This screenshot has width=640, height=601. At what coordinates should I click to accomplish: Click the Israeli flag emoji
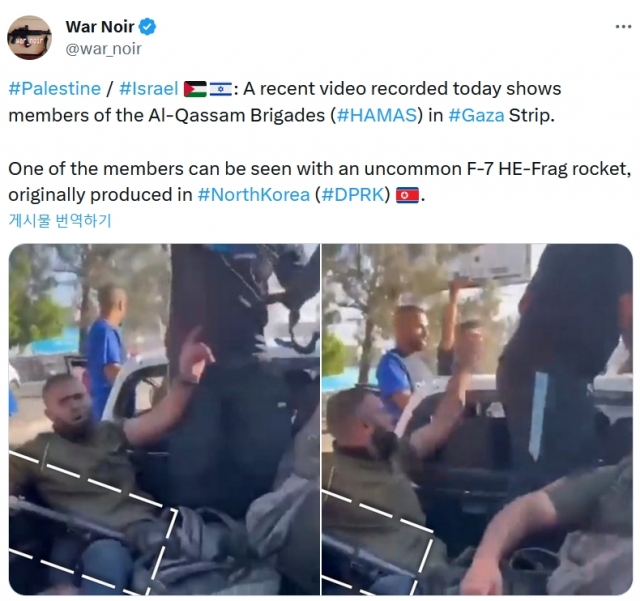220,89
